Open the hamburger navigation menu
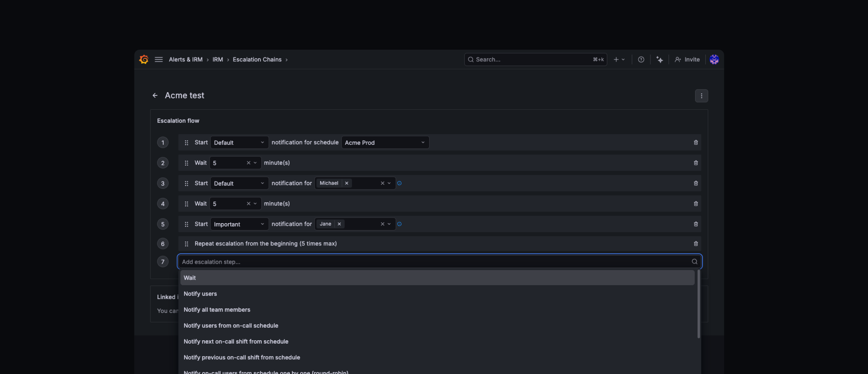The height and width of the screenshot is (374, 868). pyautogui.click(x=159, y=59)
